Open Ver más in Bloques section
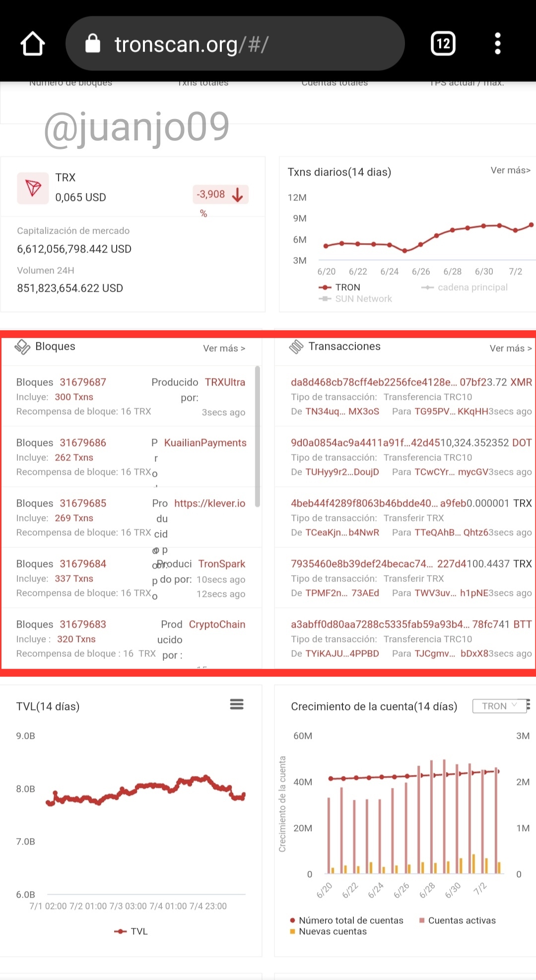536x980 pixels. tap(224, 348)
